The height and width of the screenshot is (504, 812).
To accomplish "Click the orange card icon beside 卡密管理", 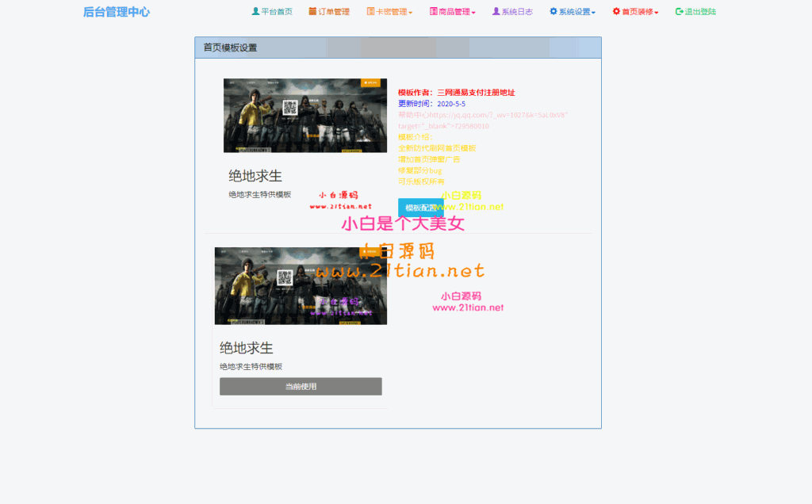I will coord(370,11).
